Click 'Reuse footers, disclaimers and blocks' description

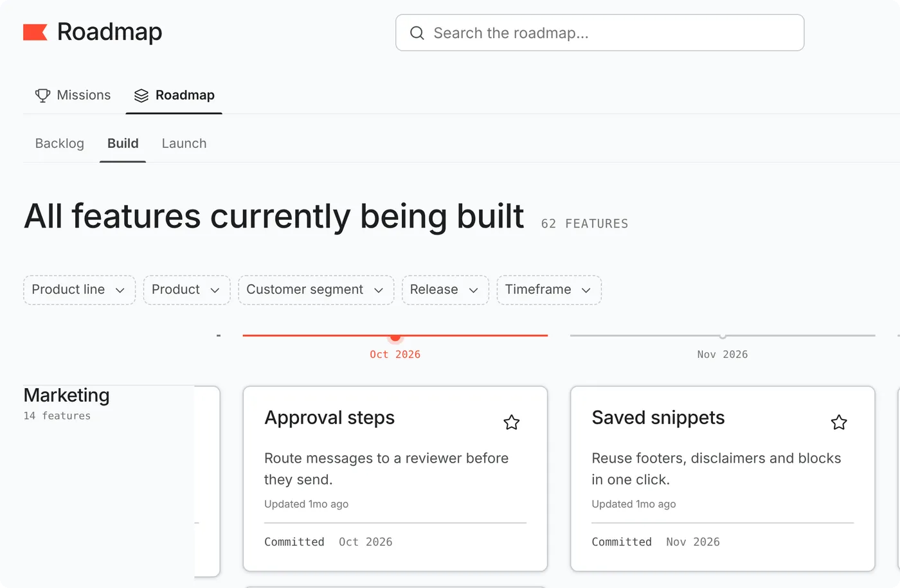tap(716, 468)
